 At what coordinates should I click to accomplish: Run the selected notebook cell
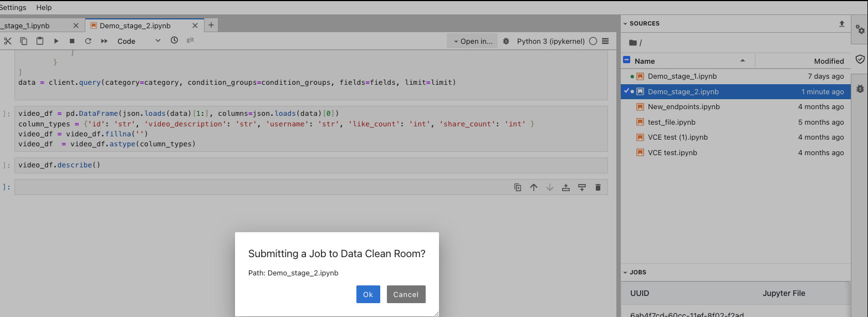coord(56,41)
